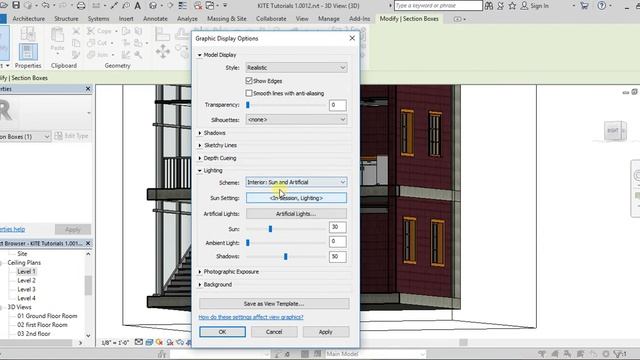
Task: Click the Print icon
Action: 81,6
